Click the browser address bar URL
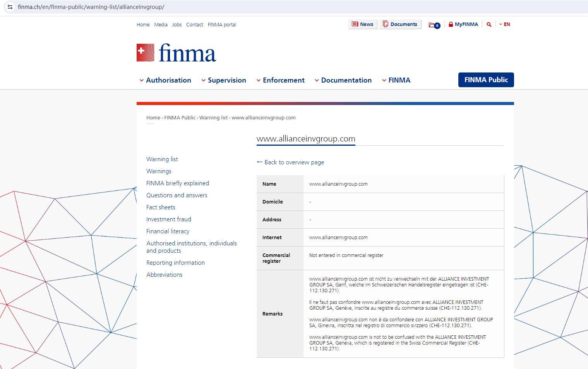 [x=91, y=7]
